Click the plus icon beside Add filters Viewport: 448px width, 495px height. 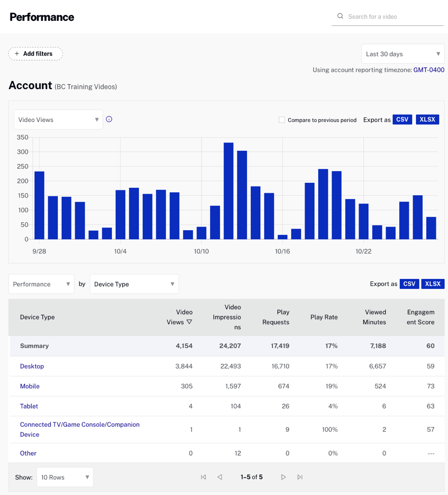(16, 54)
